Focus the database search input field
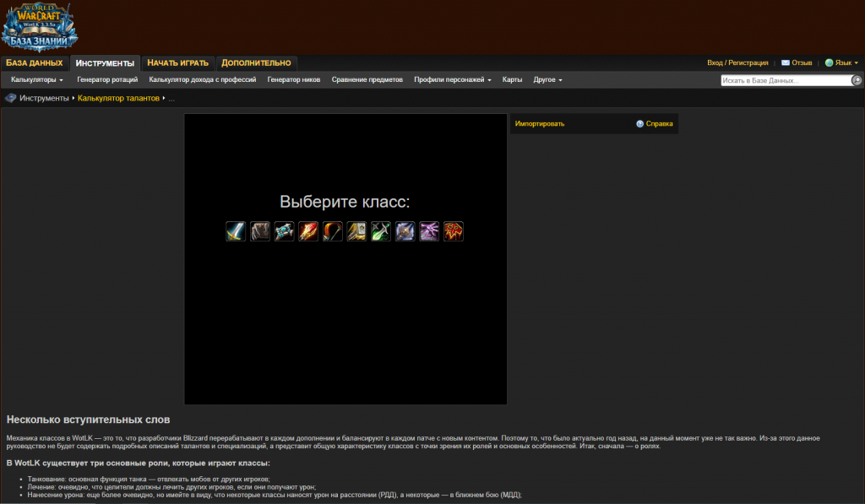Image resolution: width=865 pixels, height=504 pixels. 785,80
